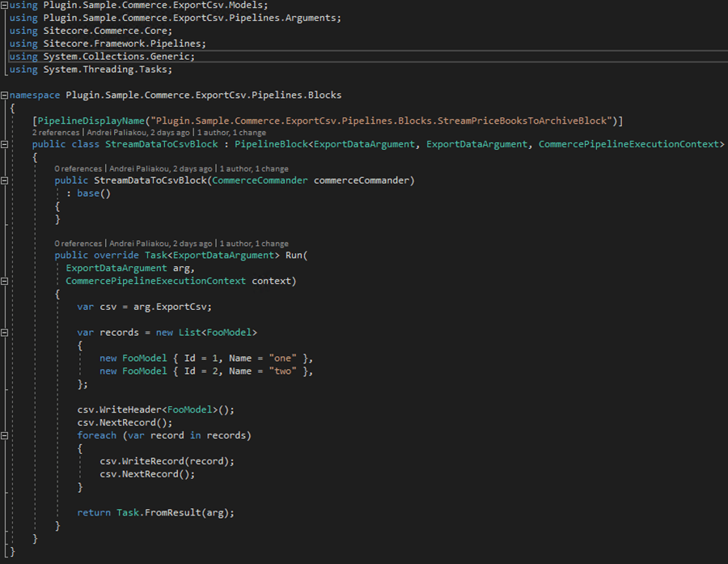728x564 pixels.
Task: Collapse the records list initializer toggle
Action: coord(4,333)
